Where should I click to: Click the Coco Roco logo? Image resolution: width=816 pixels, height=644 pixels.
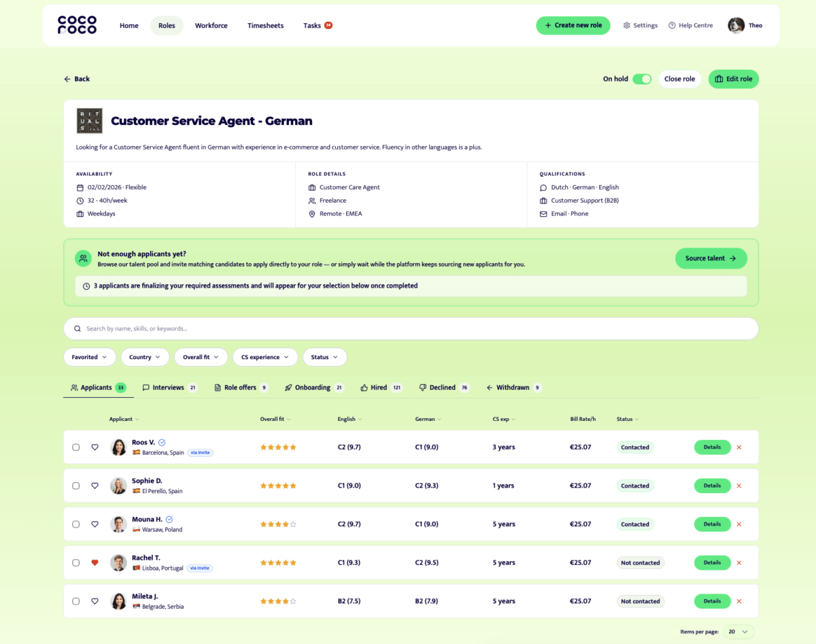pos(77,25)
